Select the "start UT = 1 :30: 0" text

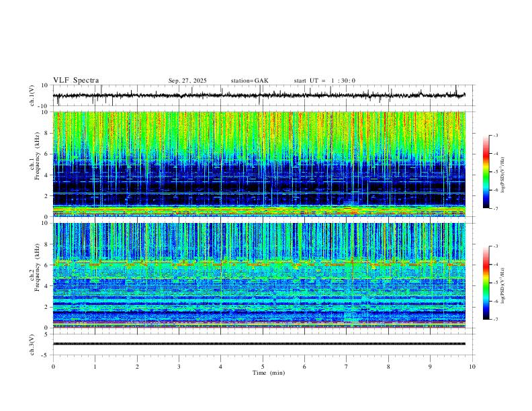pos(324,81)
